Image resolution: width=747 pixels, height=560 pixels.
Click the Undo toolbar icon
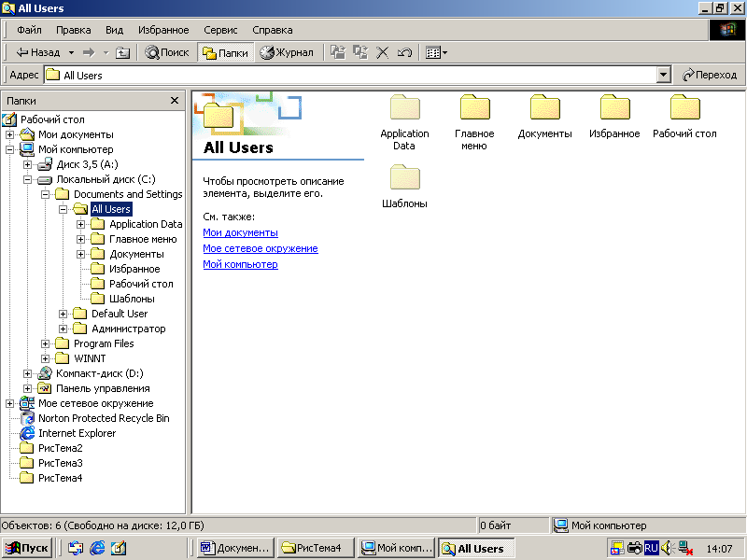click(x=404, y=52)
